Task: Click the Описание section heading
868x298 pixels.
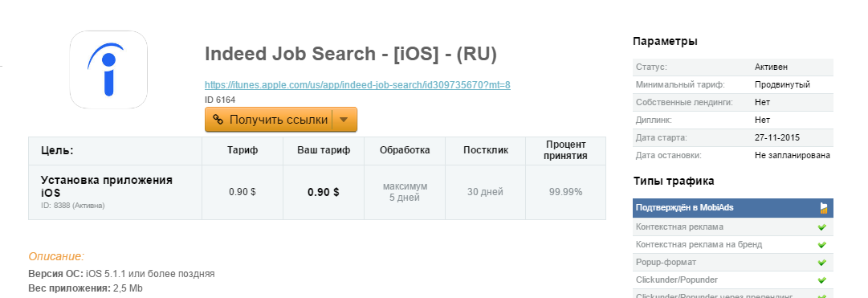Action: click(56, 256)
